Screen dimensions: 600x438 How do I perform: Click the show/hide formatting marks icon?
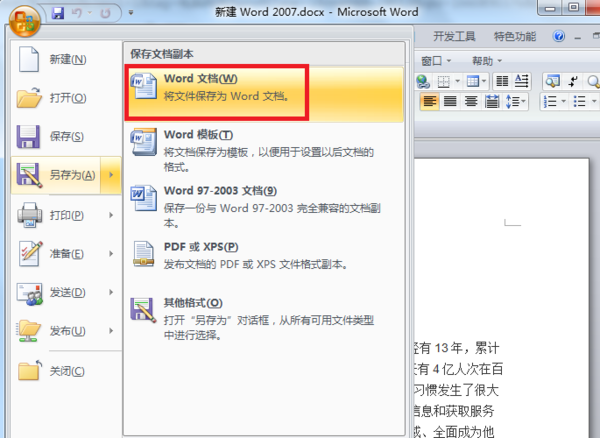(573, 81)
